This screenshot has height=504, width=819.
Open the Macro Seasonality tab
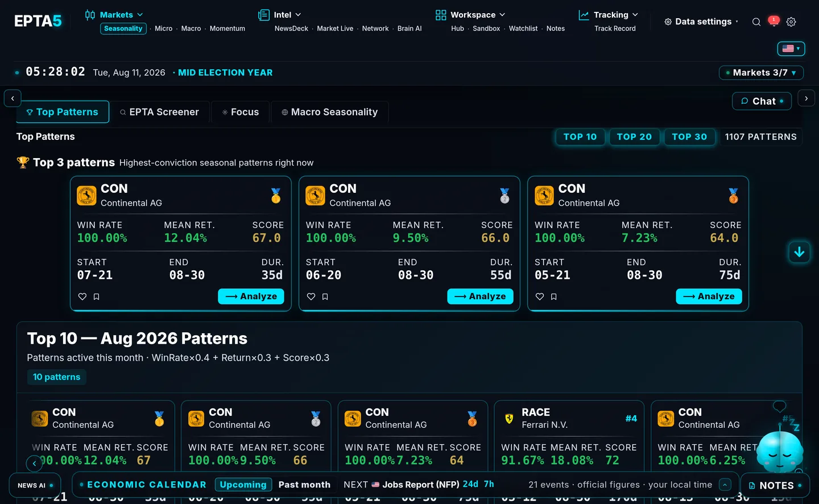[x=330, y=112]
